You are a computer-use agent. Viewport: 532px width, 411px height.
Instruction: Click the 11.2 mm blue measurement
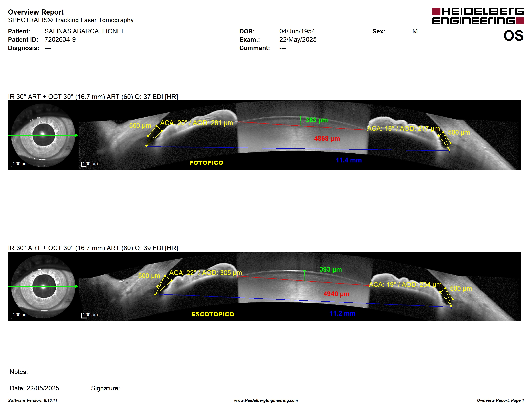pos(342,313)
